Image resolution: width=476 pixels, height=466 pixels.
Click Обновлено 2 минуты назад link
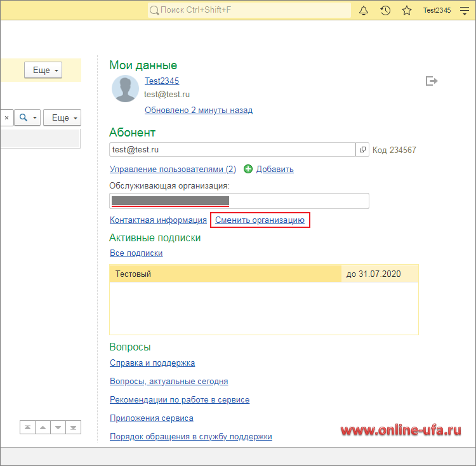click(x=199, y=110)
